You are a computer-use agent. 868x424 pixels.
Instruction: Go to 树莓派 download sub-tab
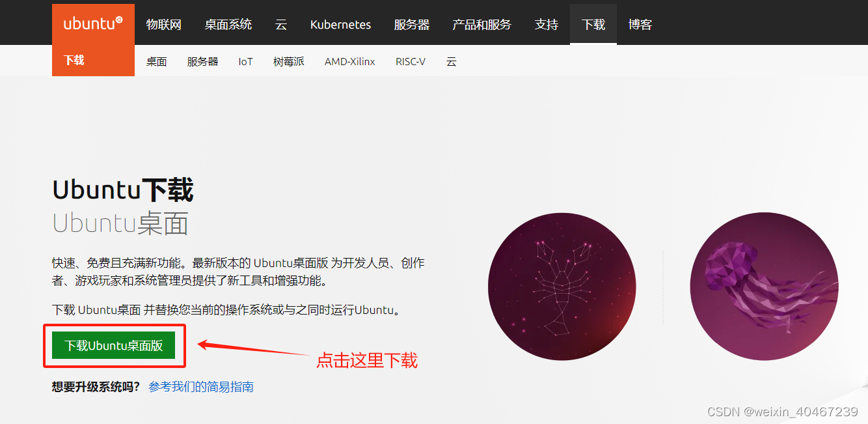(289, 62)
